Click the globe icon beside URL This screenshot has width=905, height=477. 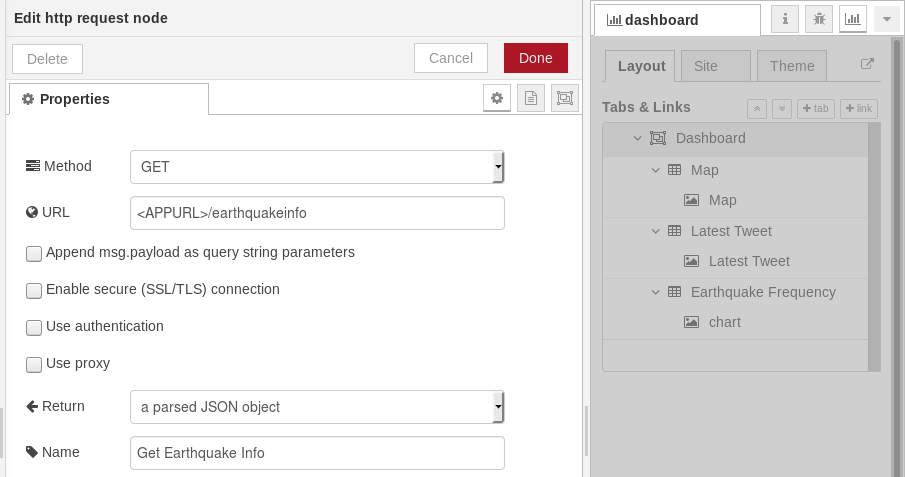point(32,213)
